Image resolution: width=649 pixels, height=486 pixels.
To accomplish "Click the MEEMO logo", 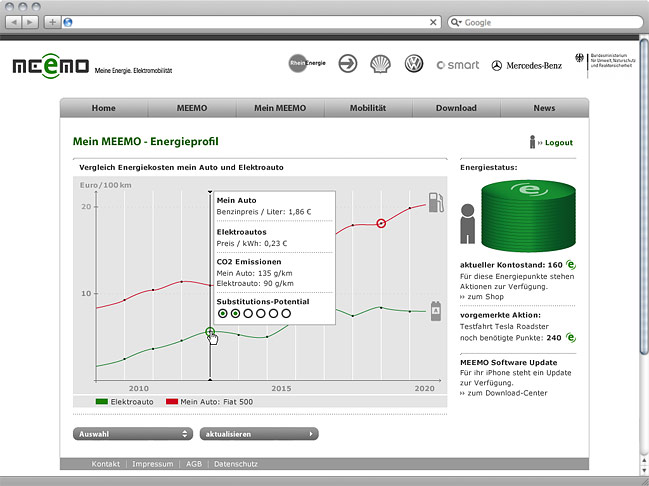I will [x=49, y=67].
